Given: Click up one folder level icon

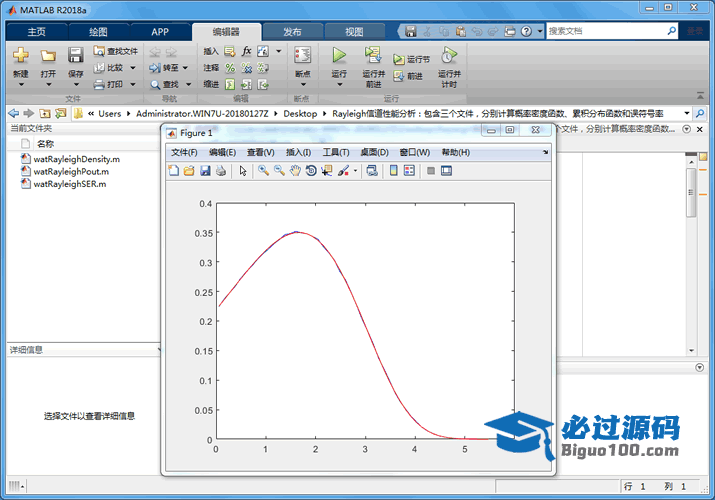Looking at the screenshot, I should tap(45, 113).
